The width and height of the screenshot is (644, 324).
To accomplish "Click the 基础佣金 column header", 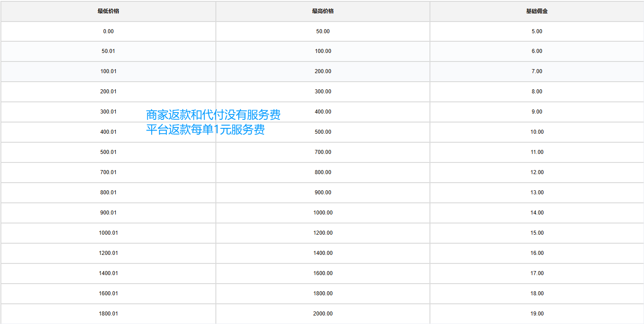I will 537,11.
